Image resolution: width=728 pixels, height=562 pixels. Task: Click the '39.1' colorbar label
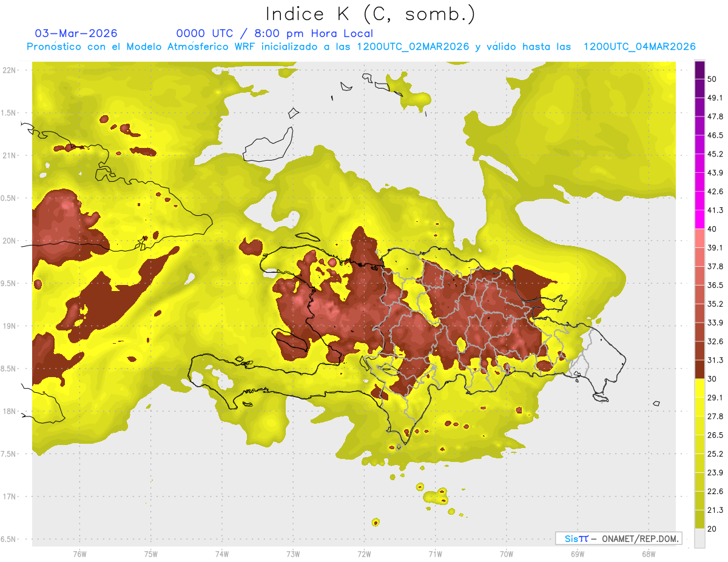click(715, 247)
